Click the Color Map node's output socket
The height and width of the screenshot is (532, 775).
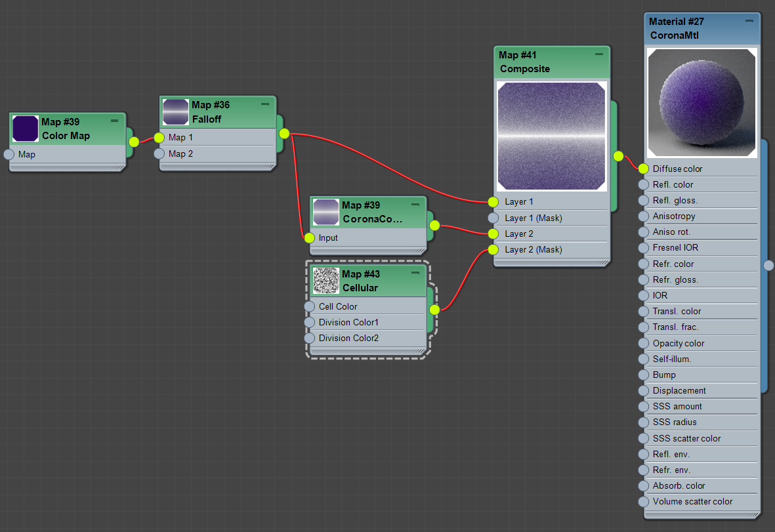(x=134, y=142)
